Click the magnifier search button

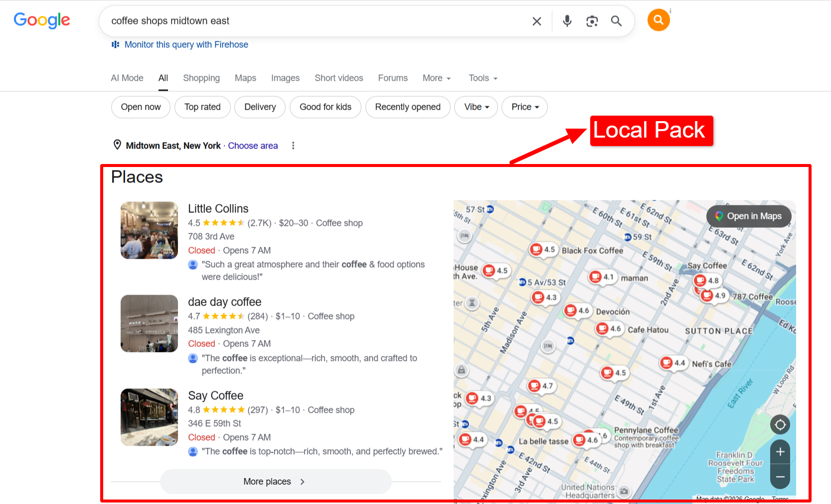pyautogui.click(x=617, y=21)
